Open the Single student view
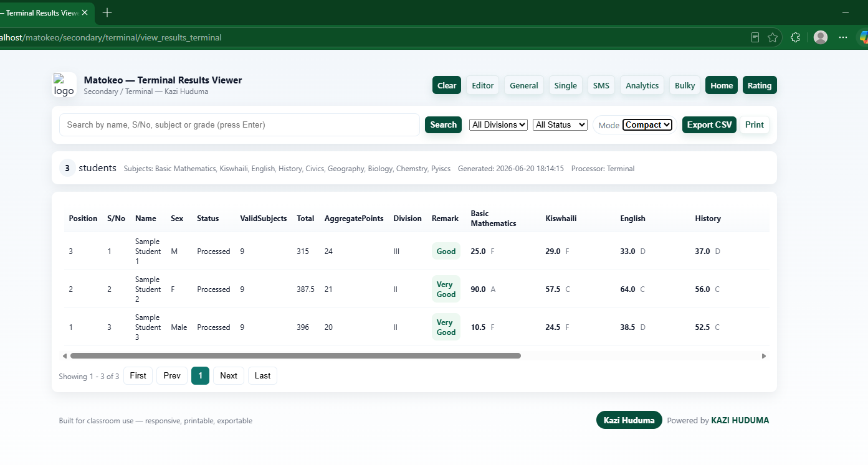Screen dimensions: 868x465 click(566, 85)
